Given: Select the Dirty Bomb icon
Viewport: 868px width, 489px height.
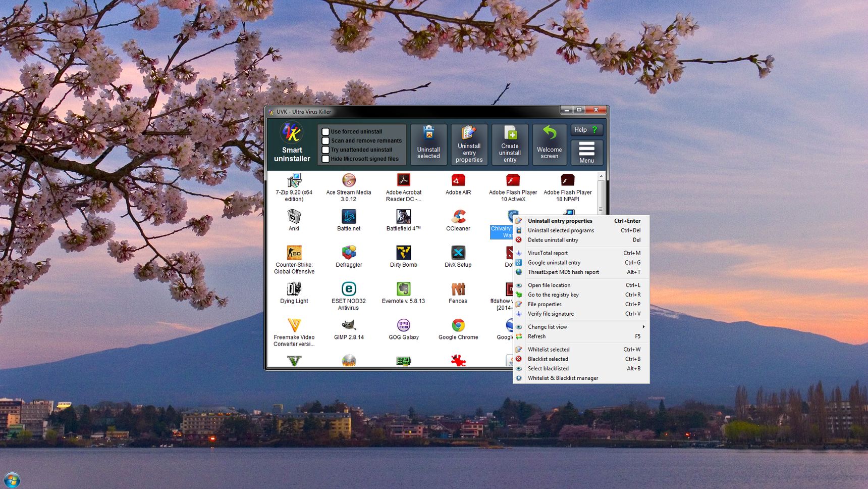Looking at the screenshot, I should [x=404, y=253].
